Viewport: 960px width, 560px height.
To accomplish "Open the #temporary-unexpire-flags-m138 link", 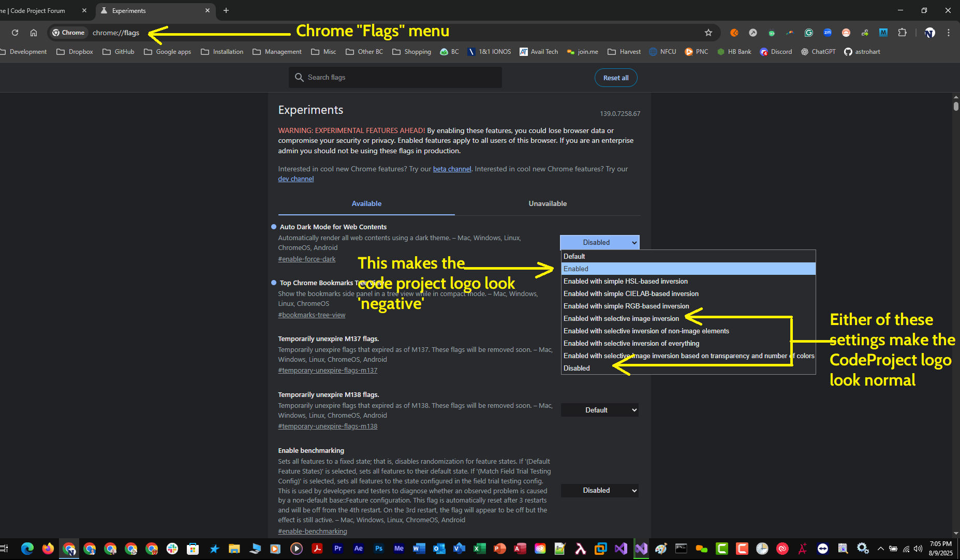I will click(x=328, y=426).
